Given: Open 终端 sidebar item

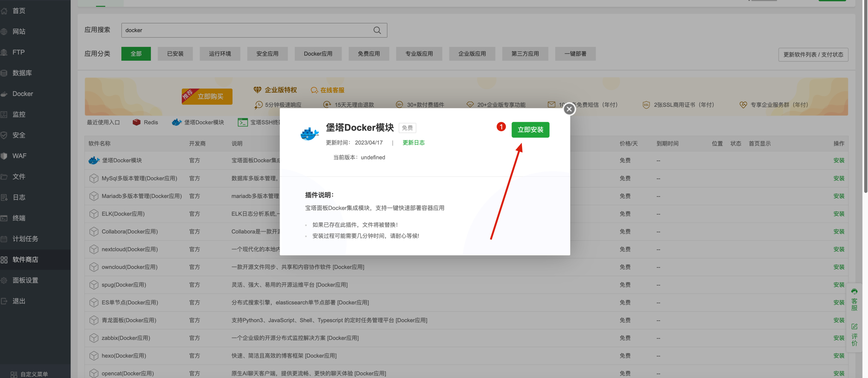Looking at the screenshot, I should (x=35, y=218).
